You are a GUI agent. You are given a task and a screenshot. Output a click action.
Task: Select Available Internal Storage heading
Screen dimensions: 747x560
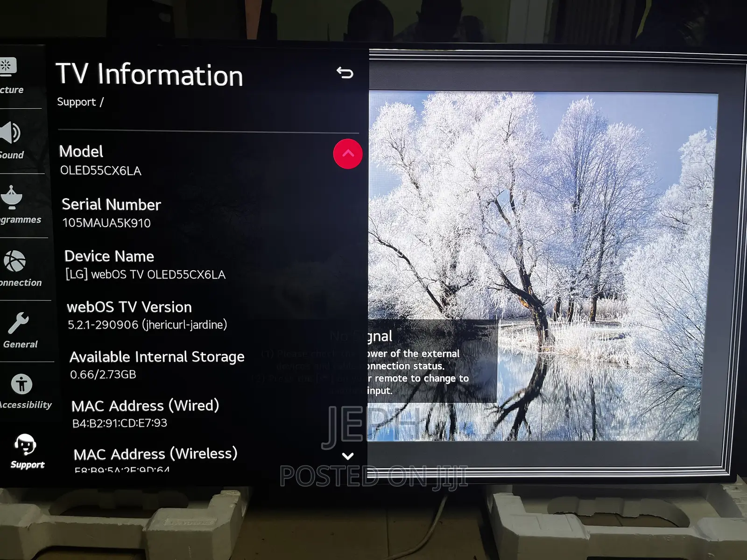point(157,357)
